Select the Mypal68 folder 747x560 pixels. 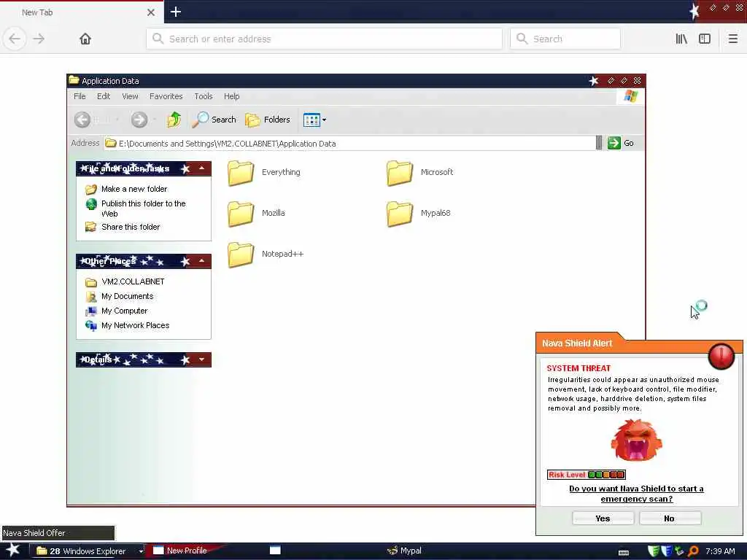418,214
